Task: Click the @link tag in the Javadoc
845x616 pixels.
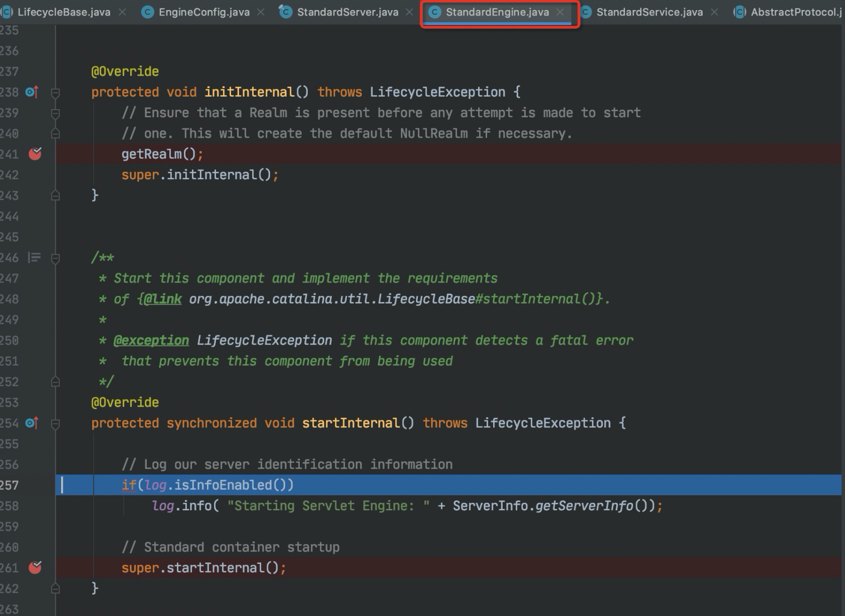Action: pos(162,299)
